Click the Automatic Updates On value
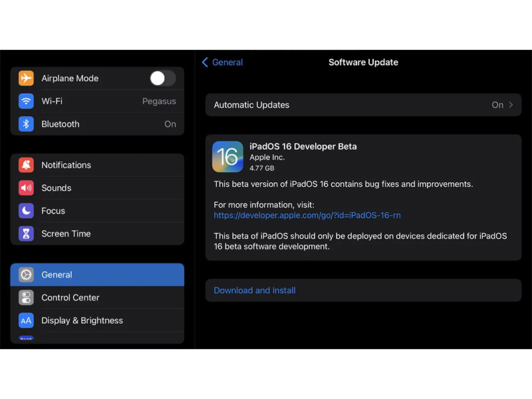Viewport: 532px width, 399px height. [x=497, y=105]
